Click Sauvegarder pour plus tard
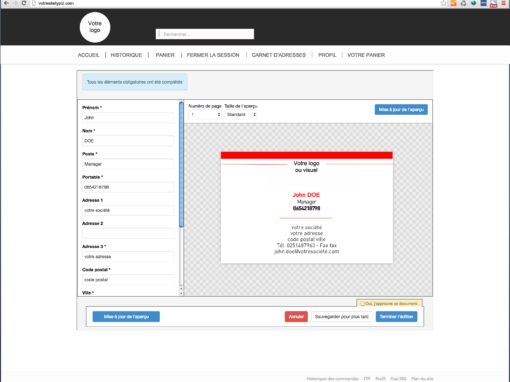Viewport: 510px width, 382px height. pos(341,316)
